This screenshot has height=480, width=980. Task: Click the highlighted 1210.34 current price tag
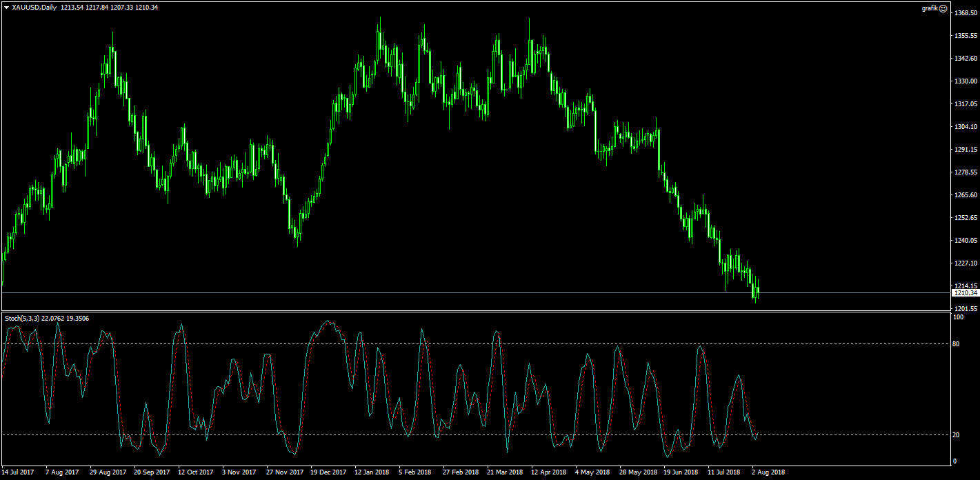pos(965,293)
